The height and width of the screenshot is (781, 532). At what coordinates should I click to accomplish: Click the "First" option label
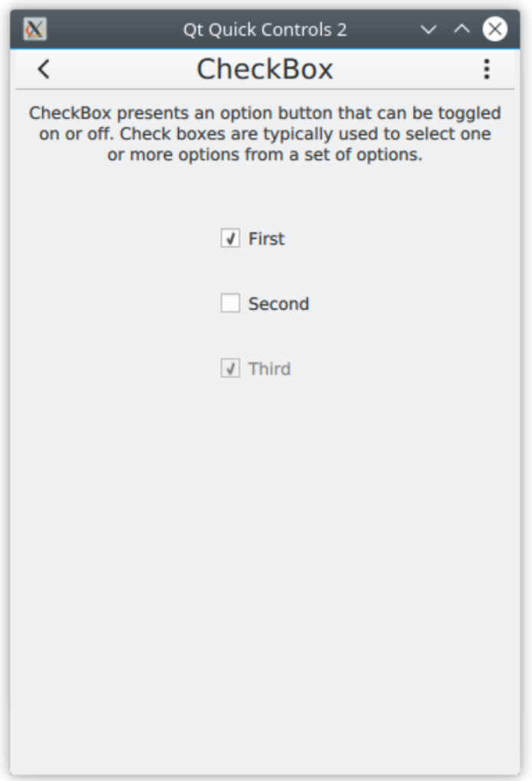coord(266,239)
